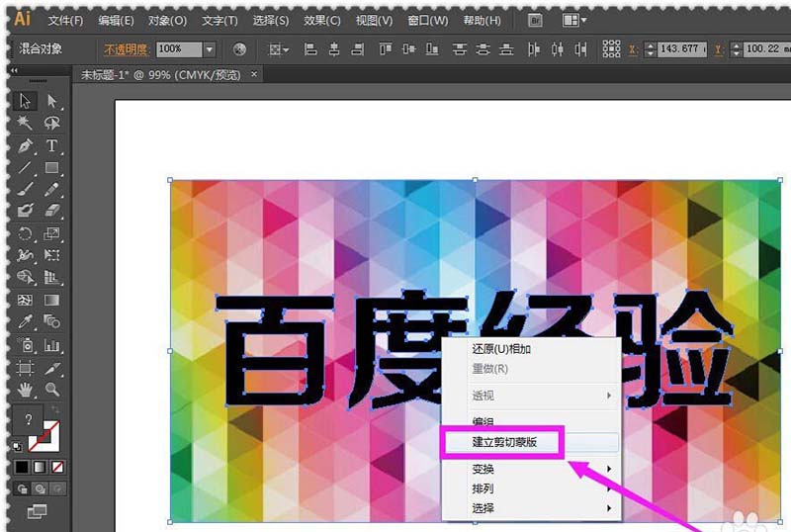
Task: Open the 对象(O) menu
Action: coord(167,21)
